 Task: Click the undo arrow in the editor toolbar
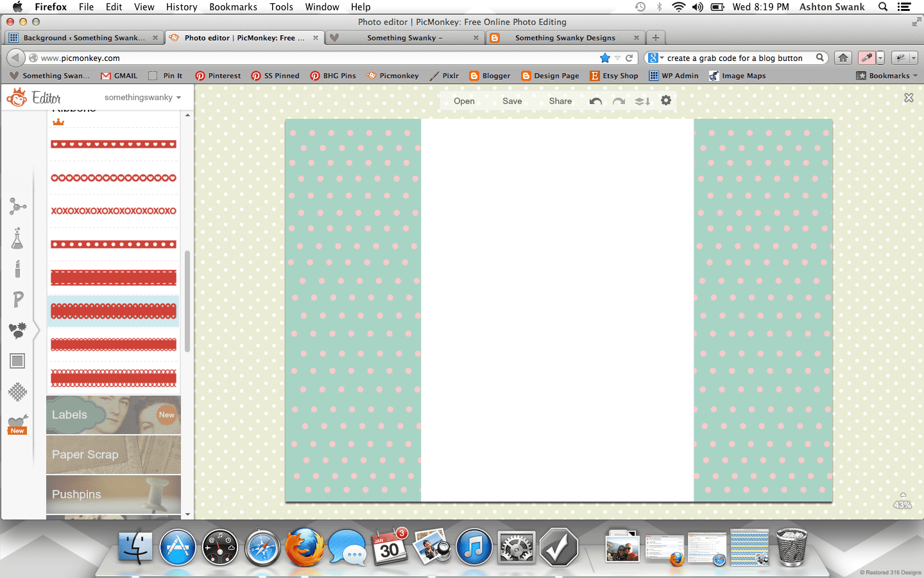[x=595, y=101]
